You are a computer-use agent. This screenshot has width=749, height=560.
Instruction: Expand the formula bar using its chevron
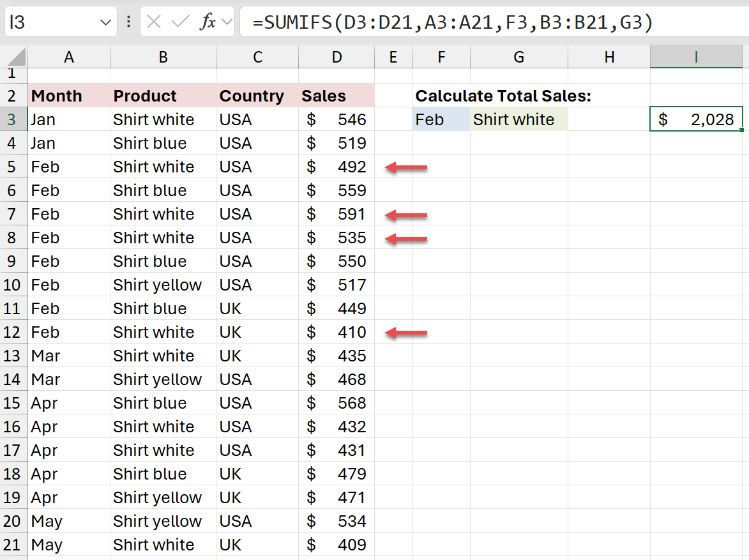229,22
